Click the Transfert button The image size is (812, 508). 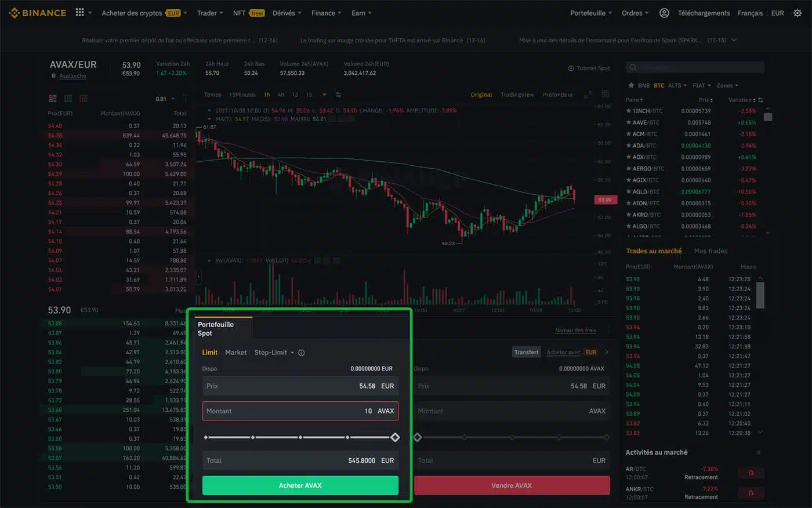(526, 352)
